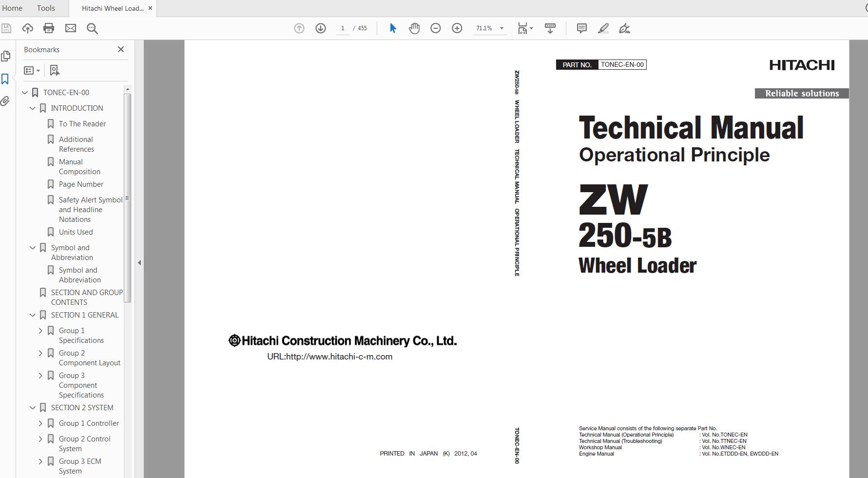Jump to the SECTION 2 SYSTEM bookmark
Viewport: 868px width, 478px height.
click(82, 407)
